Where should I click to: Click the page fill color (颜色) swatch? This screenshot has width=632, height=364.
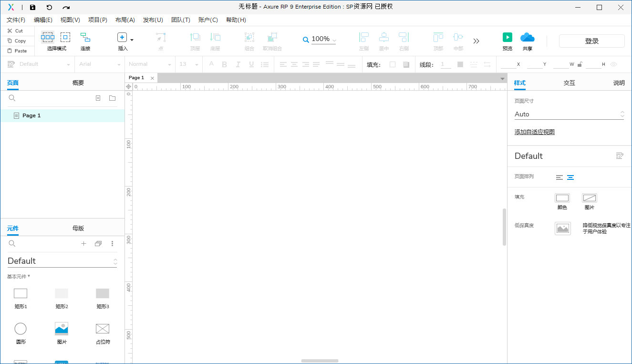pyautogui.click(x=562, y=198)
